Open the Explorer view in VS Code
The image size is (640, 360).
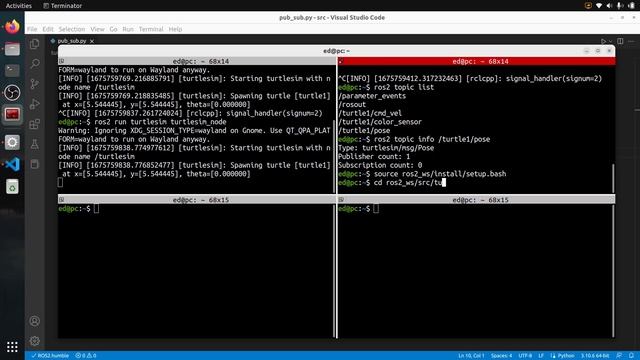click(x=35, y=44)
